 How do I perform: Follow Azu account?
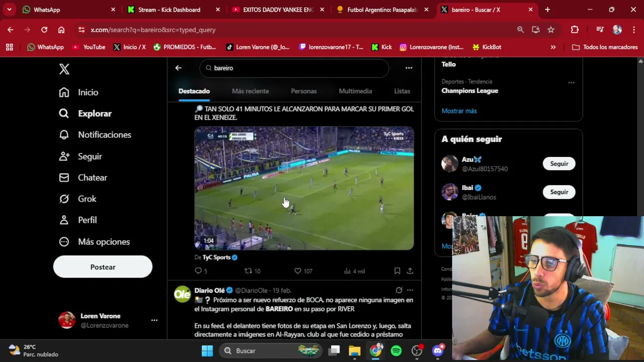(559, 164)
